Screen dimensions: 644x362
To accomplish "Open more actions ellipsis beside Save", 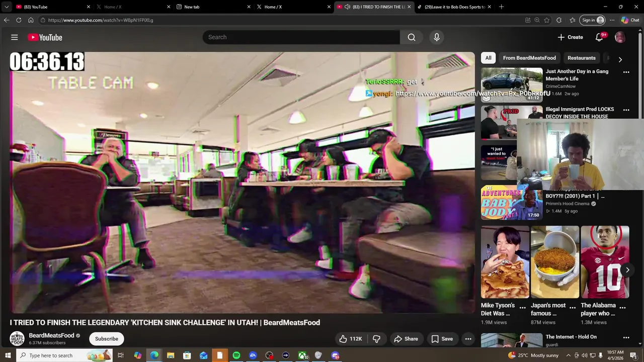I will tap(468, 339).
